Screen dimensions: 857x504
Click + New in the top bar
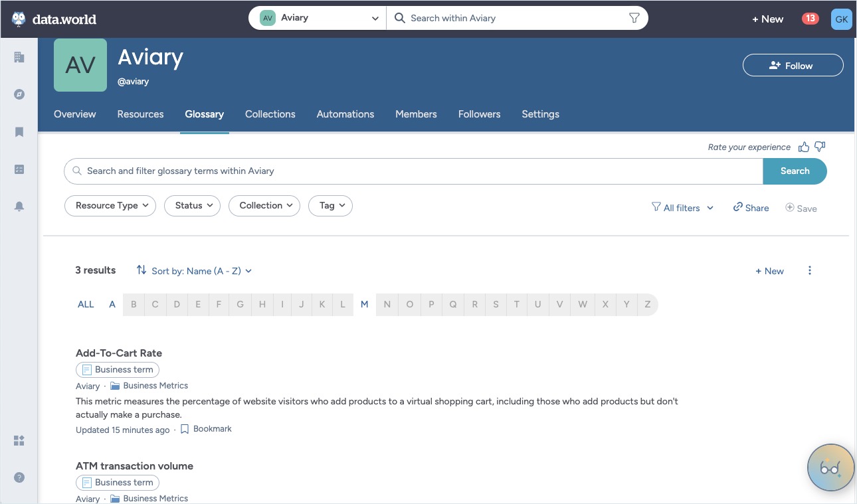[767, 19]
